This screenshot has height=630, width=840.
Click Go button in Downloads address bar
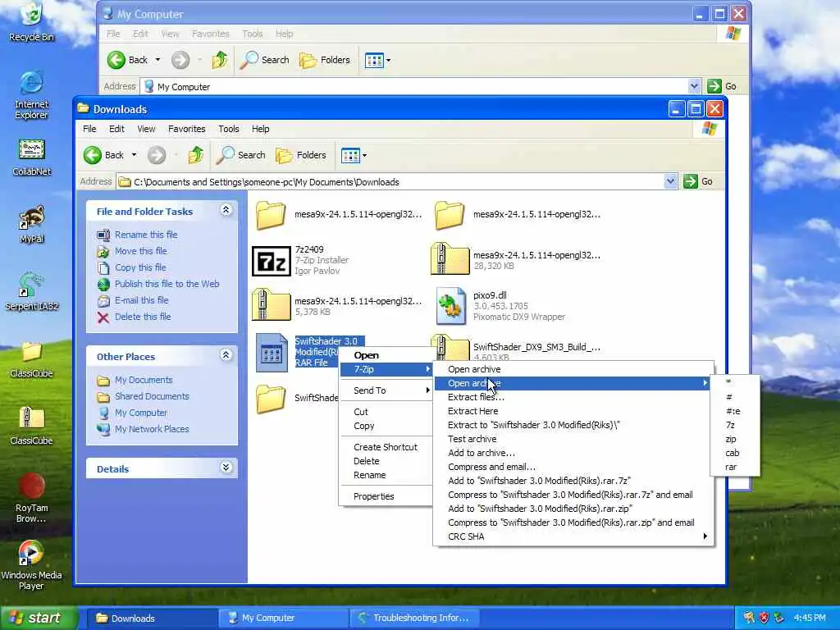tap(699, 181)
